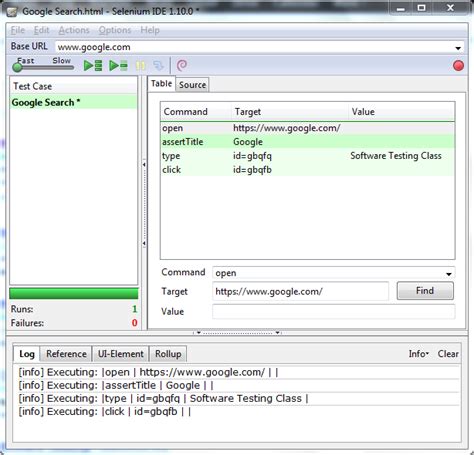Open the Options menu
The height and width of the screenshot is (455, 474).
click(115, 30)
